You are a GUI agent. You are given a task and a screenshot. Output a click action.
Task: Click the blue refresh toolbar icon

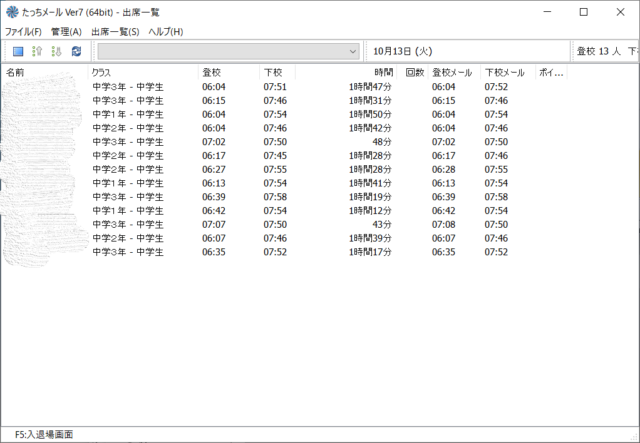[76, 51]
